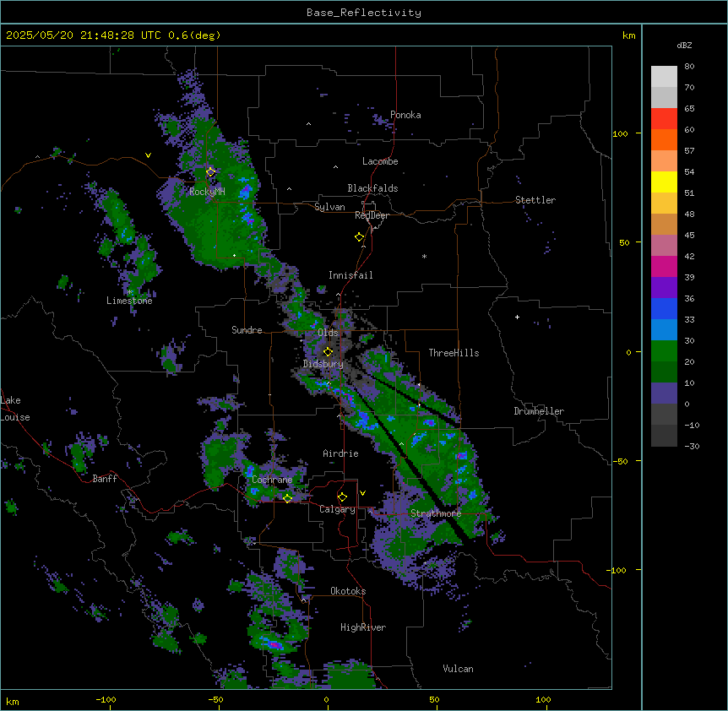Screen dimensions: 728x711
Task: Click the Lacombe city label
Action: [x=380, y=161]
